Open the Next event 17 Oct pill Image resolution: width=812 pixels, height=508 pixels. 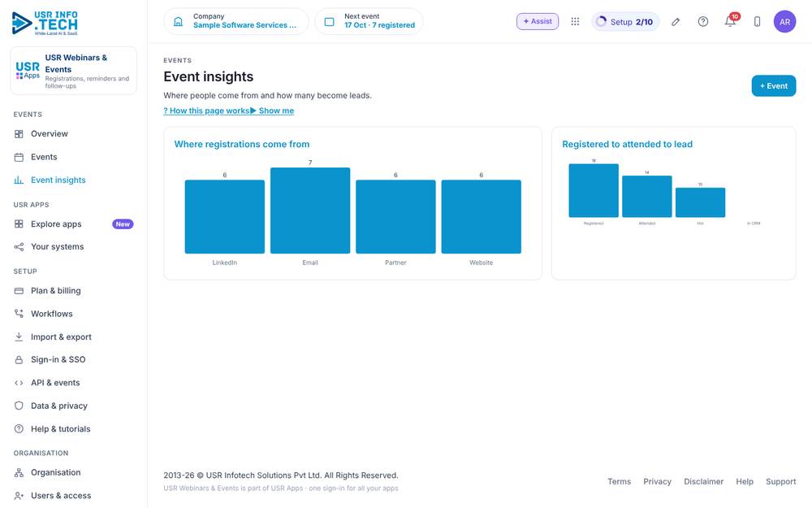tap(369, 21)
